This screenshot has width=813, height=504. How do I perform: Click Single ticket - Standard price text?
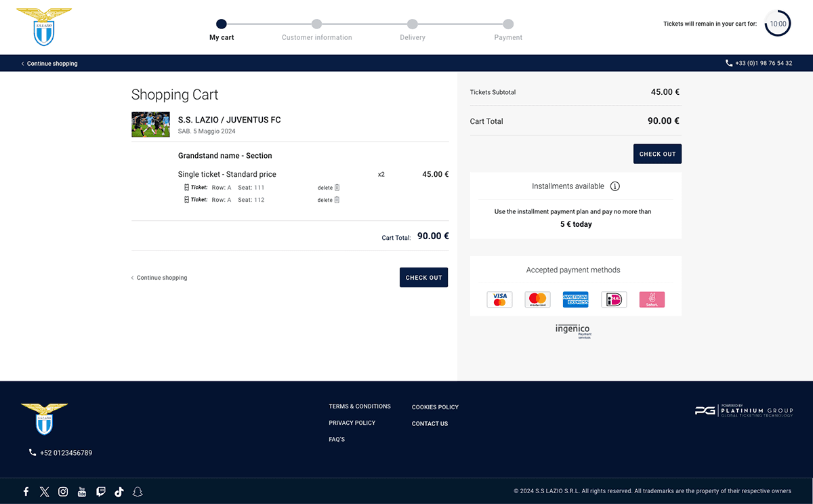[227, 174]
